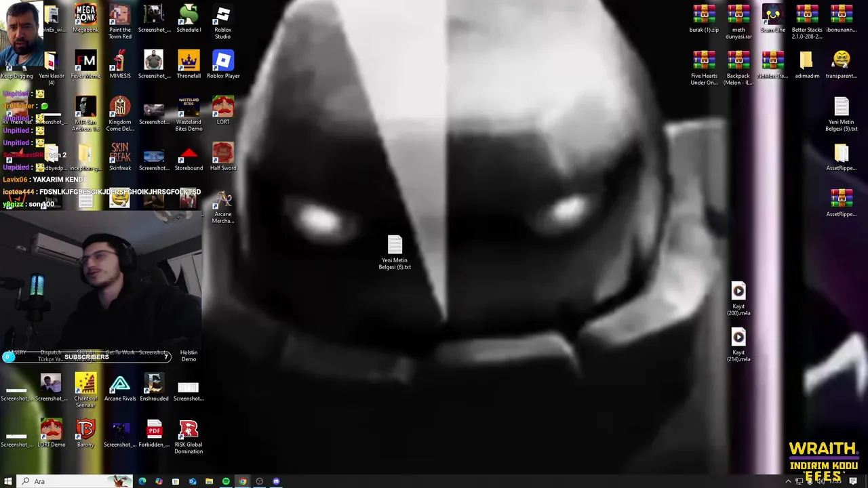Image resolution: width=868 pixels, height=488 pixels.
Task: Open the AssetRippe folder icon
Action: coord(842,157)
